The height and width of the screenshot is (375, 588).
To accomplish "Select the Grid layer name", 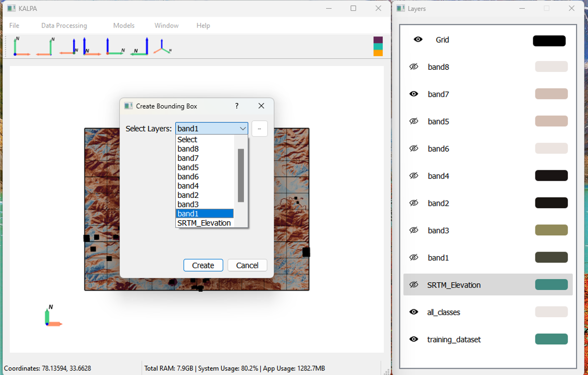I will click(442, 40).
